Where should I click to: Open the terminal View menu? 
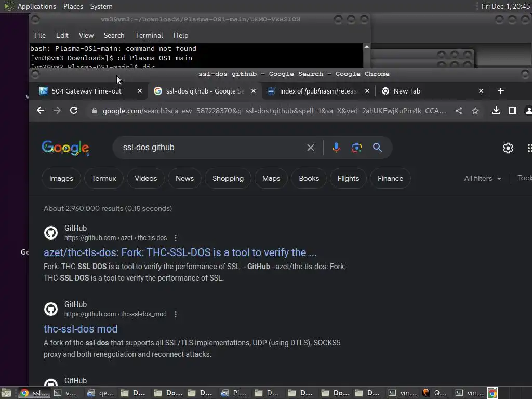(x=86, y=35)
